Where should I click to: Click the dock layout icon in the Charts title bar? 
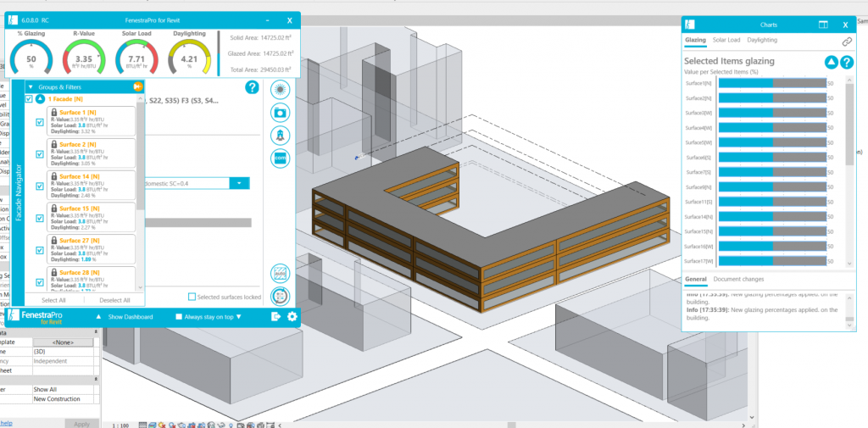(x=823, y=25)
